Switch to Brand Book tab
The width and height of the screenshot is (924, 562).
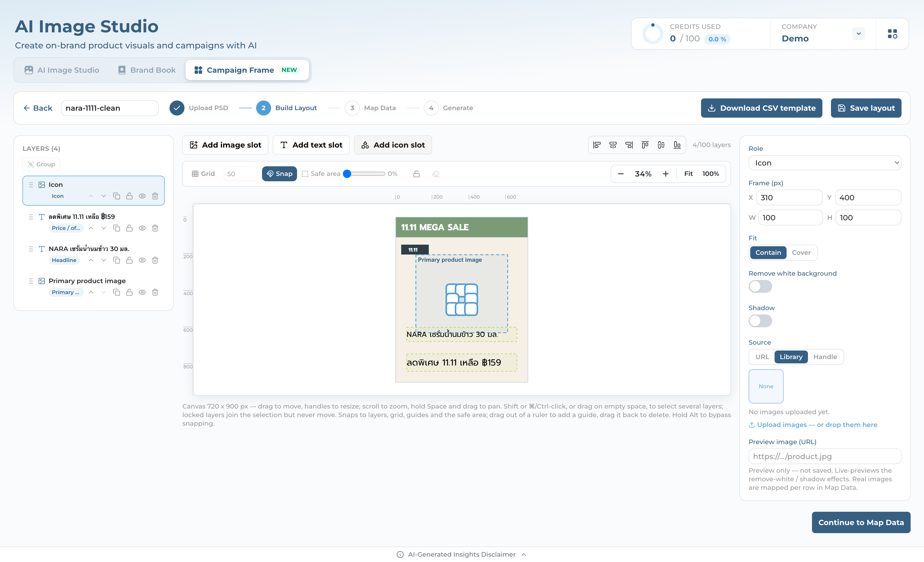coord(147,70)
